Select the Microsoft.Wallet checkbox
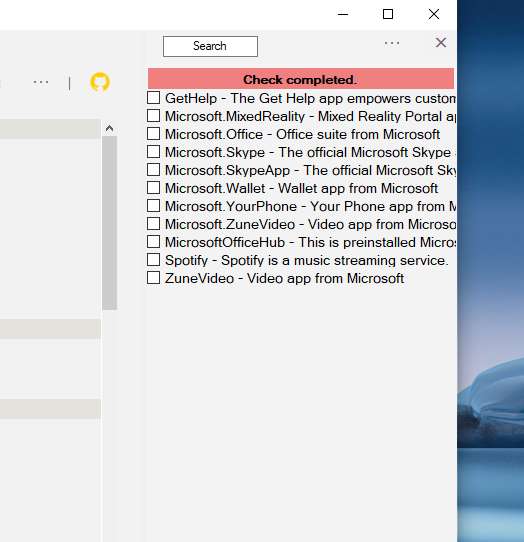Viewport: 524px width, 542px height. tap(153, 188)
